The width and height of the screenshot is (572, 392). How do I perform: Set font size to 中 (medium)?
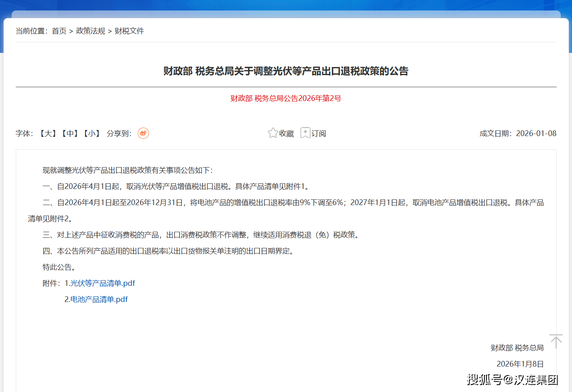pos(70,134)
